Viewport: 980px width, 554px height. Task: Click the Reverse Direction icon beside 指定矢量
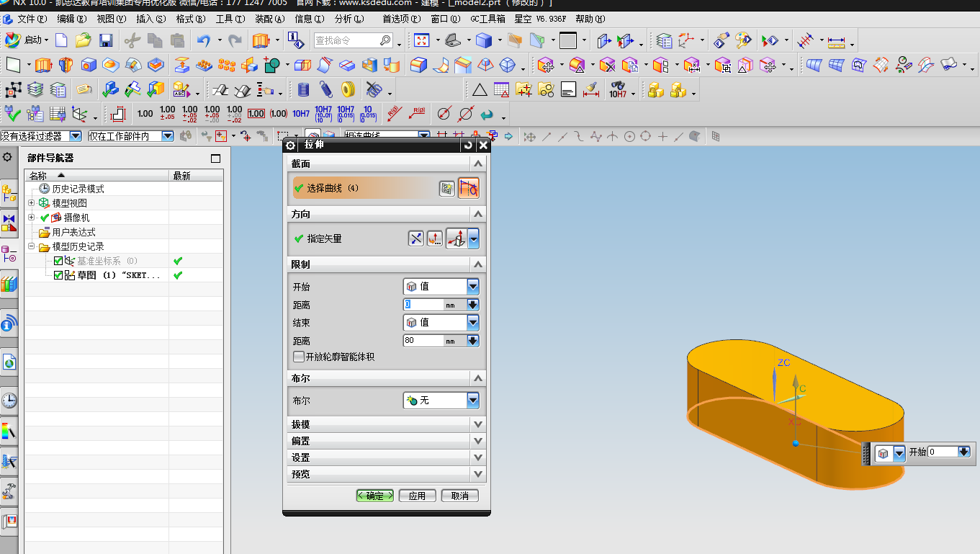click(x=416, y=238)
